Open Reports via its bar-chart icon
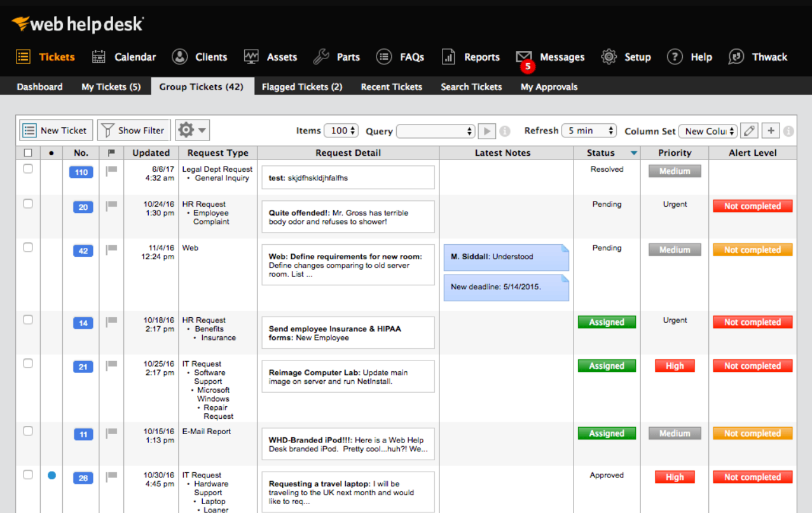 coord(449,57)
